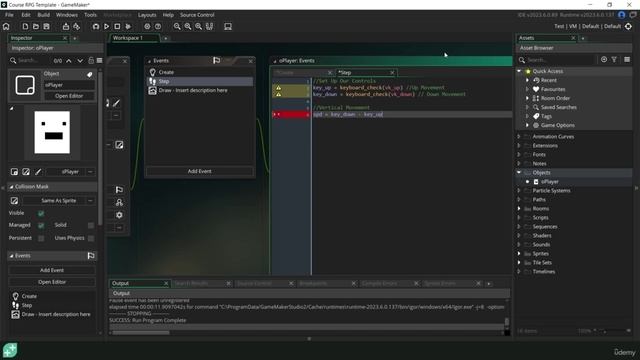Open project folder icon in toolbar
Screen dimensions: 640x360
[x=36, y=27]
